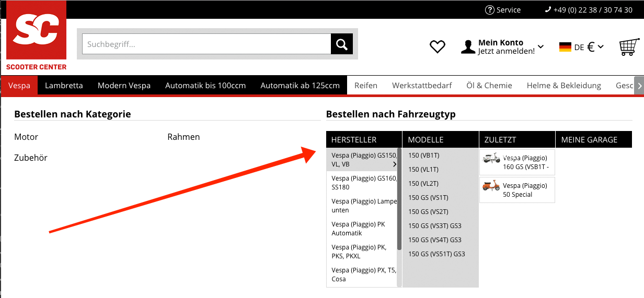The width and height of the screenshot is (644, 298).
Task: Select Vespa (Piaggio) PK, PKS, PKXL
Action: click(362, 252)
